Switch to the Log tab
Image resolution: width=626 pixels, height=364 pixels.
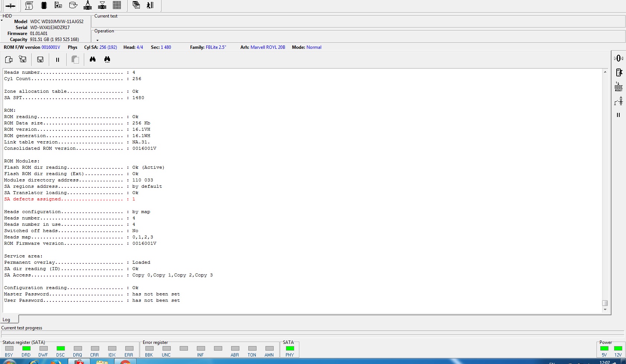(7, 320)
